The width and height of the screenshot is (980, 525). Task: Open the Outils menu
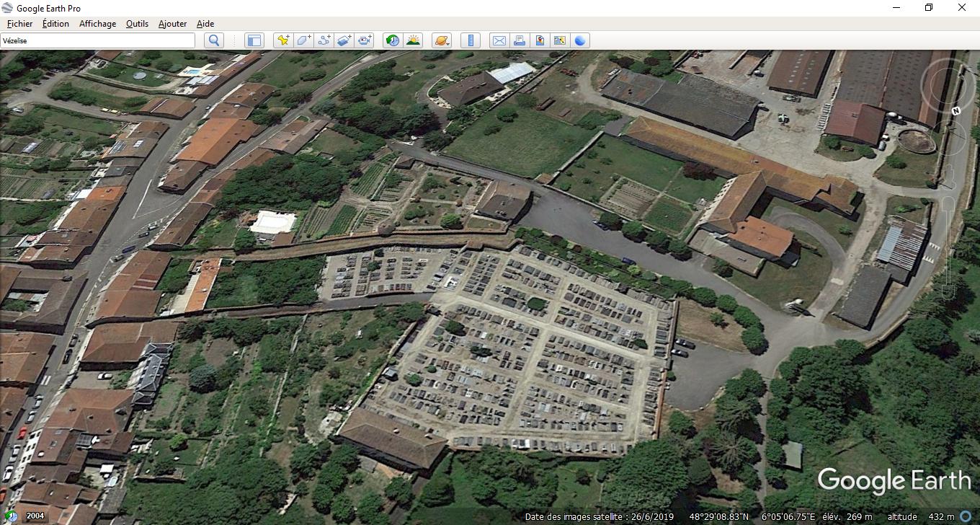[137, 24]
